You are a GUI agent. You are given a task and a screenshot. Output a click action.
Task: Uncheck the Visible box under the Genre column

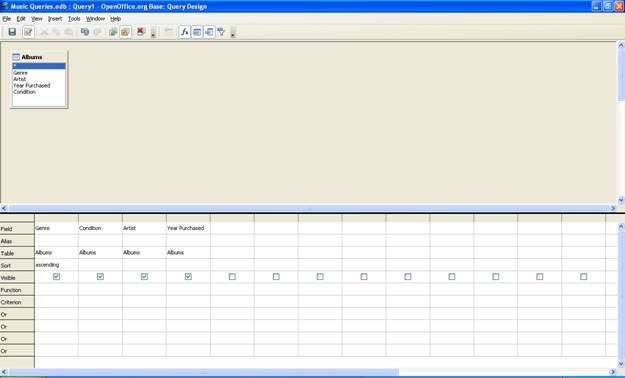[x=56, y=276]
